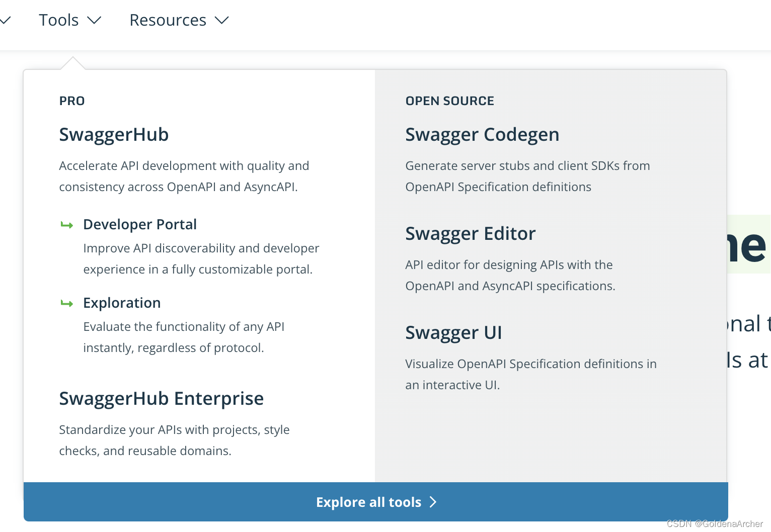Screen dimensions: 771x532
Task: Open SwaggerHub Enterprise
Action: click(x=161, y=399)
